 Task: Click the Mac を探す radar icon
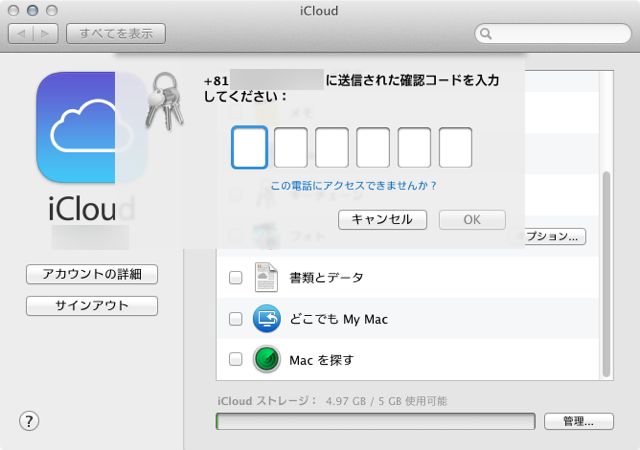click(x=267, y=359)
